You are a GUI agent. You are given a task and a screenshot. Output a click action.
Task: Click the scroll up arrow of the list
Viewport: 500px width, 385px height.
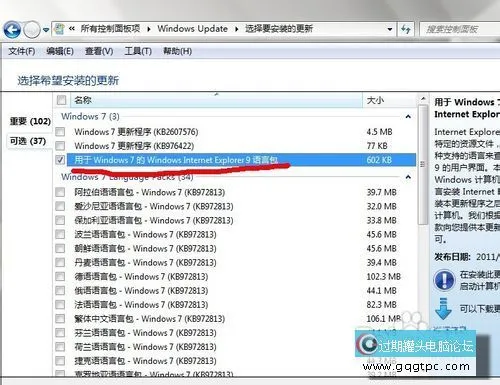(x=423, y=99)
